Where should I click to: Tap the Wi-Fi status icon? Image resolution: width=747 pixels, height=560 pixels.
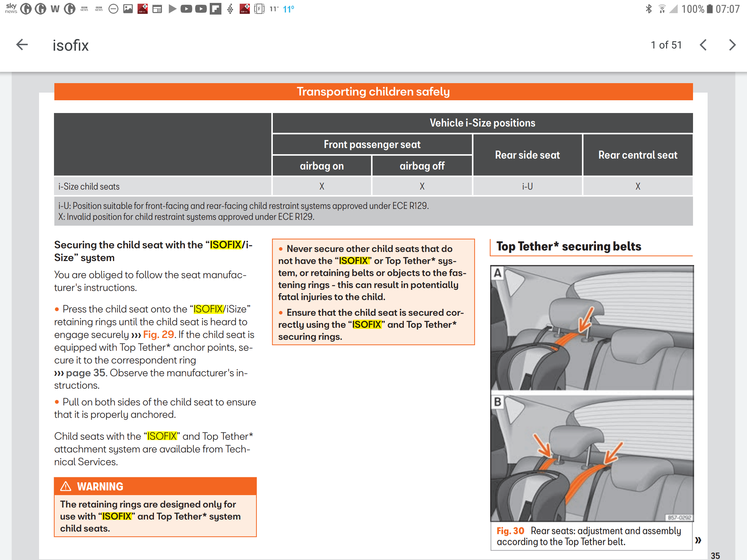[662, 9]
